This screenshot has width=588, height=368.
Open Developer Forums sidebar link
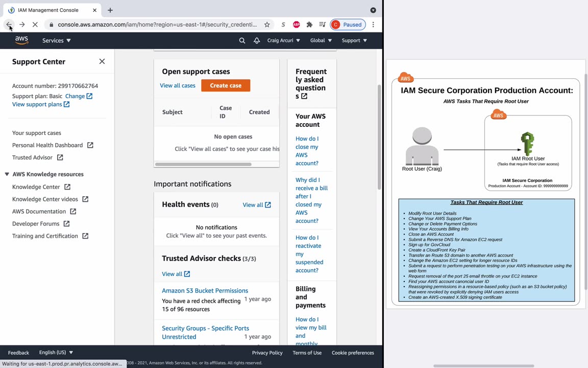[41, 223]
